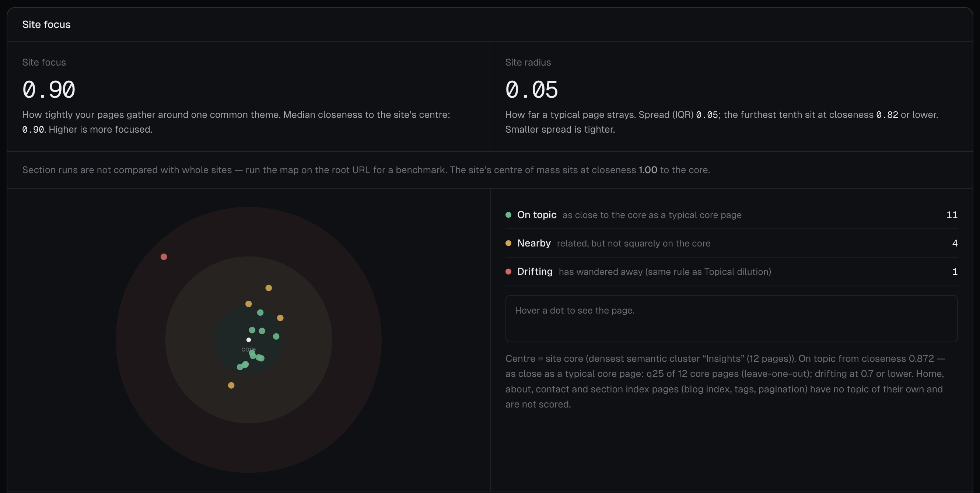Click the Nearby count of 4
This screenshot has width=980, height=493.
point(955,244)
